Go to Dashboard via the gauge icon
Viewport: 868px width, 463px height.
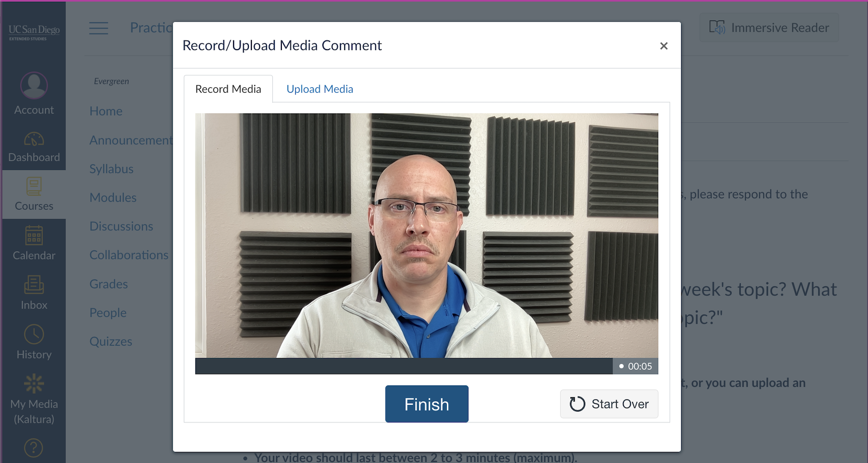point(34,139)
